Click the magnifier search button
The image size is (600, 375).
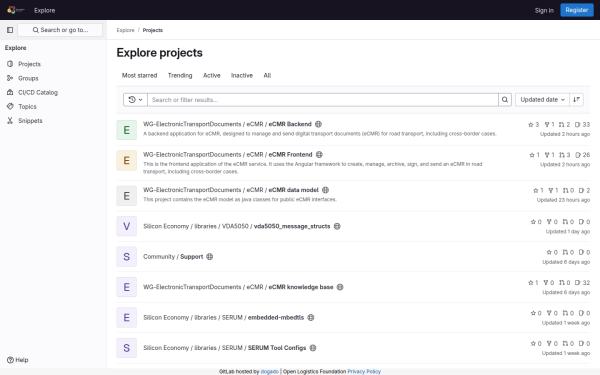point(505,99)
